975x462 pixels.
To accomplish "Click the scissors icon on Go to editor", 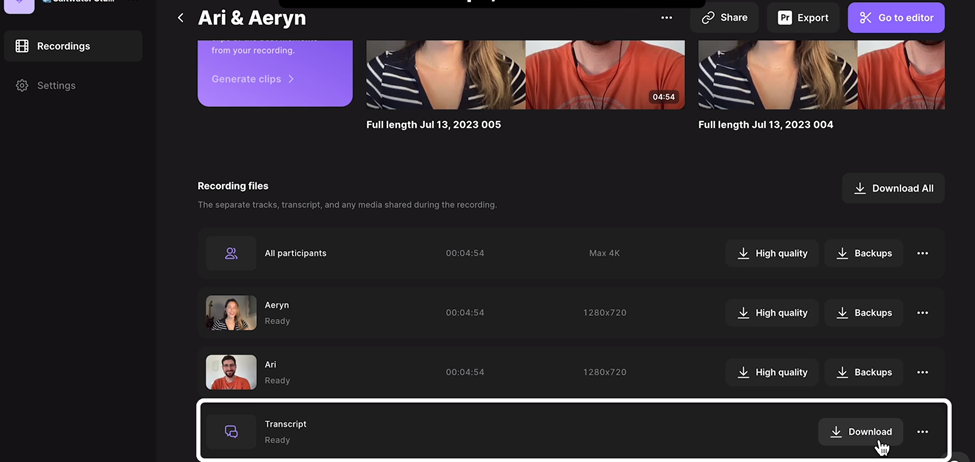I will point(866,18).
